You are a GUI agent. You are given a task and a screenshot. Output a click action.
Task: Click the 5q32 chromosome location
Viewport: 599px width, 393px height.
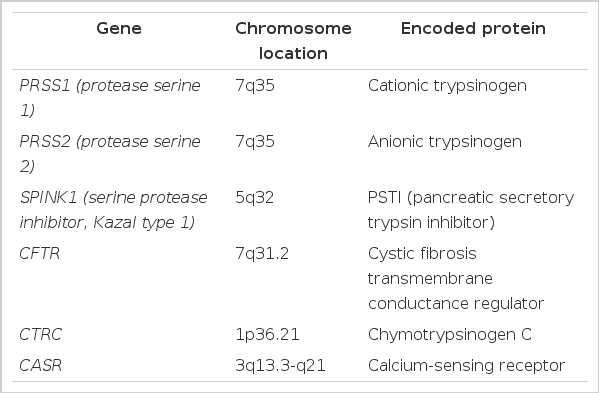coord(254,198)
